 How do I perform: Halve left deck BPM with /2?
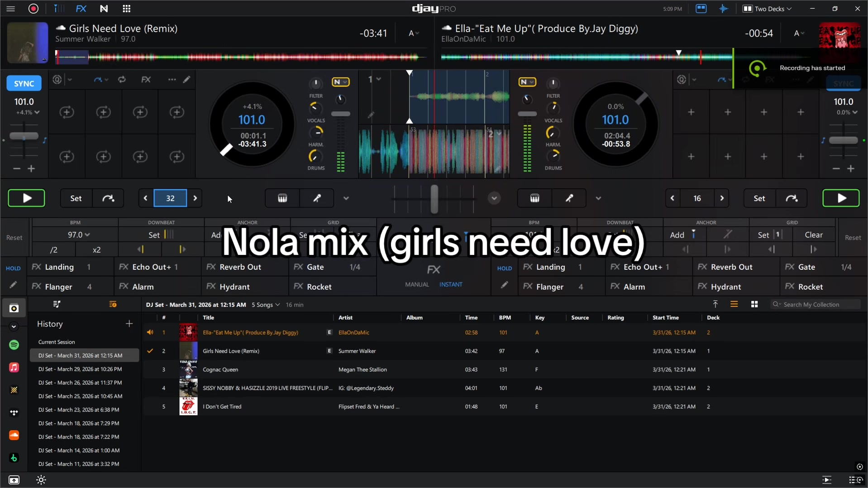[x=53, y=249]
